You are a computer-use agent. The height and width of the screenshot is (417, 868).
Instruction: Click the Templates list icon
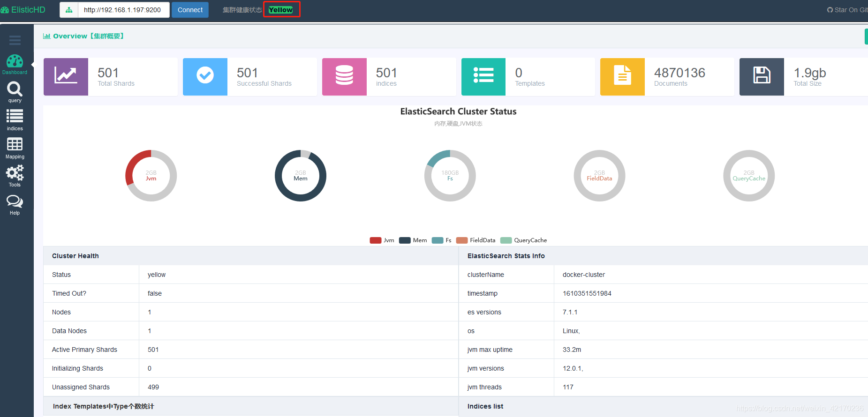coord(483,77)
